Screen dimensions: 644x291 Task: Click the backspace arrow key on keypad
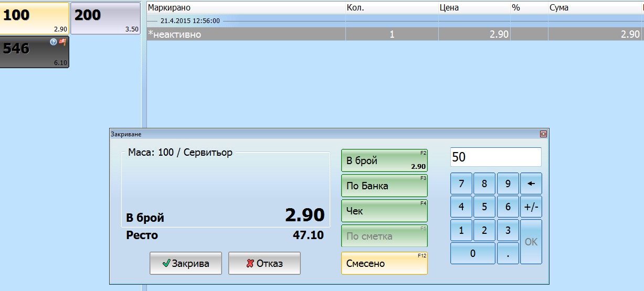tap(531, 184)
